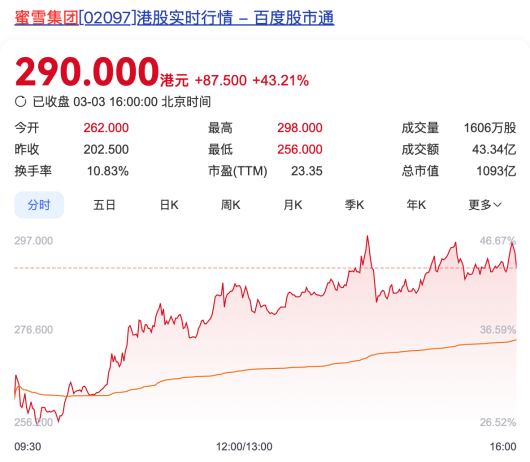Click the 昨收 value 202.500
530x462 pixels.
pyautogui.click(x=106, y=149)
